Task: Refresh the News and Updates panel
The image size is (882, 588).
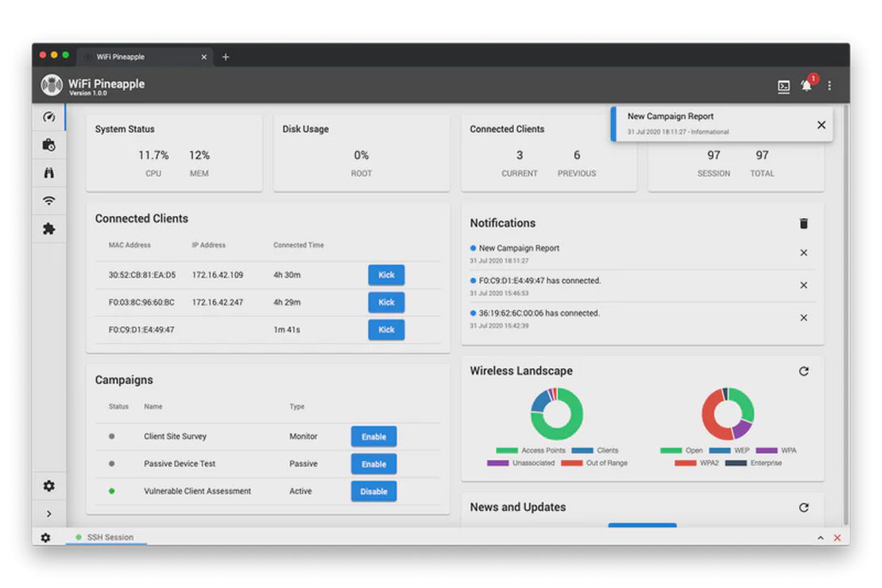Action: [803, 507]
